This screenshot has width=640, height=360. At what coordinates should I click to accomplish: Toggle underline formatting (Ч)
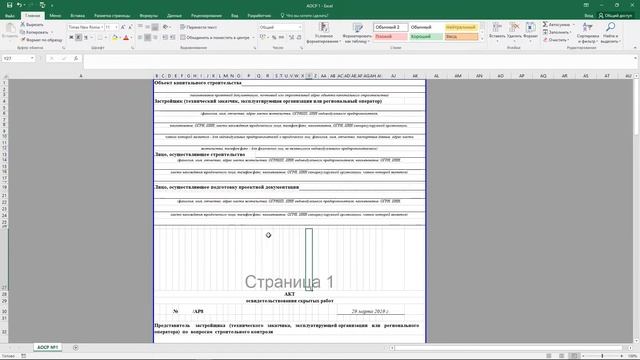[86, 37]
